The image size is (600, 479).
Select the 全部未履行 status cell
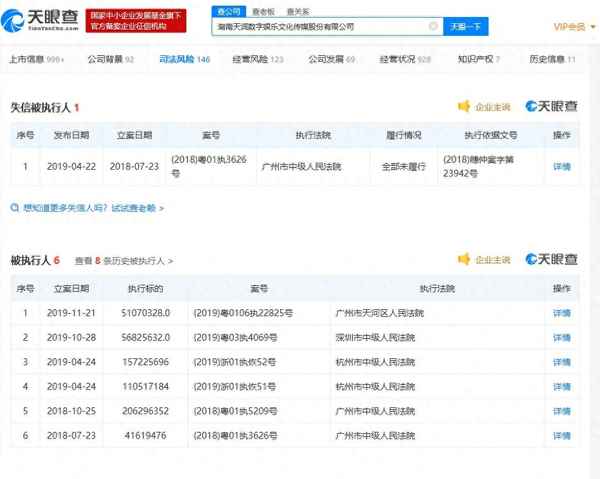click(x=404, y=167)
